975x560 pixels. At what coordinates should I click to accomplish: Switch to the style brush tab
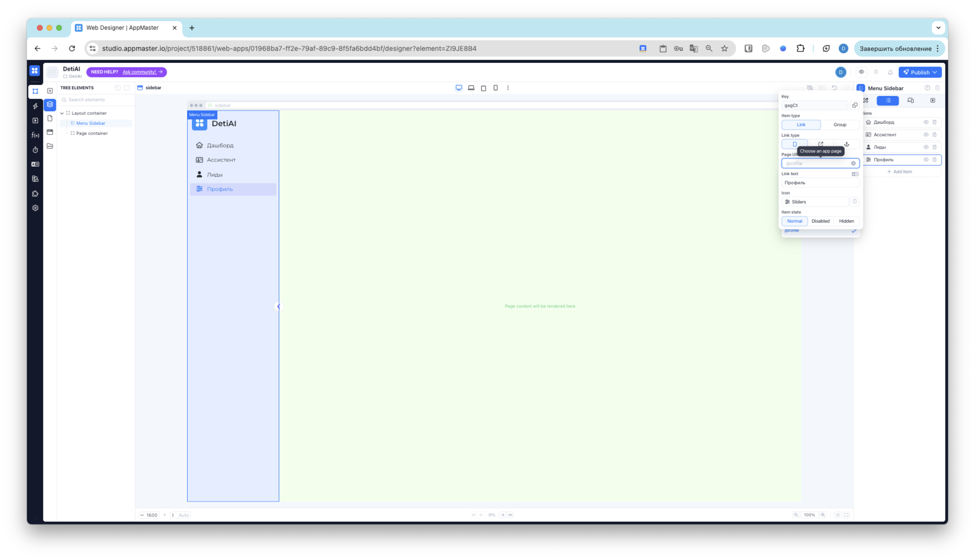coord(865,101)
